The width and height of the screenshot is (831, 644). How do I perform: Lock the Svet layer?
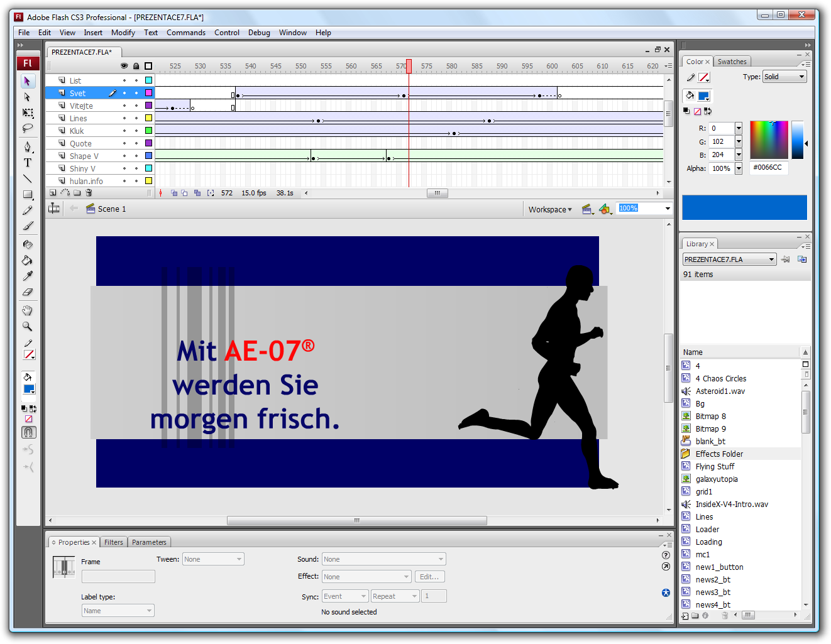pyautogui.click(x=136, y=92)
